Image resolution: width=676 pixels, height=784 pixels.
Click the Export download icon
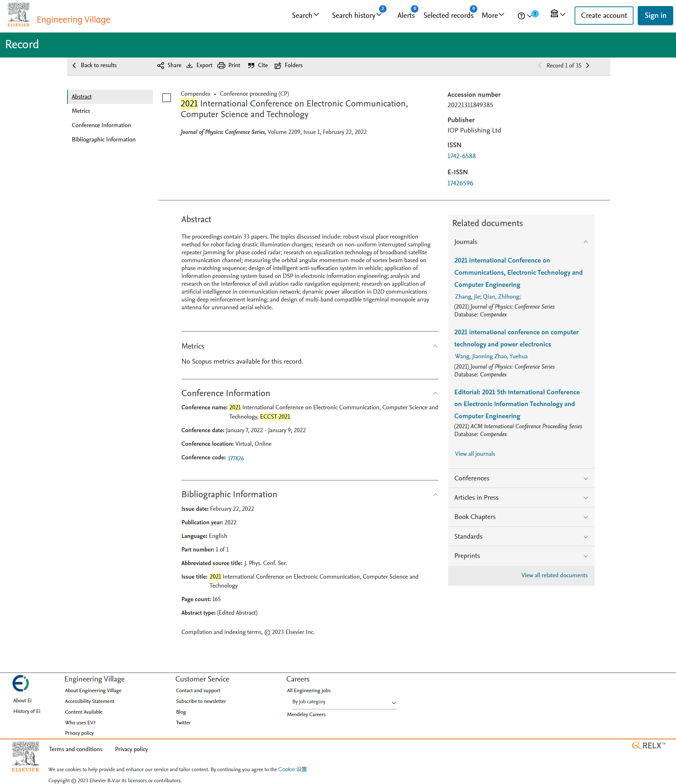[x=190, y=65]
